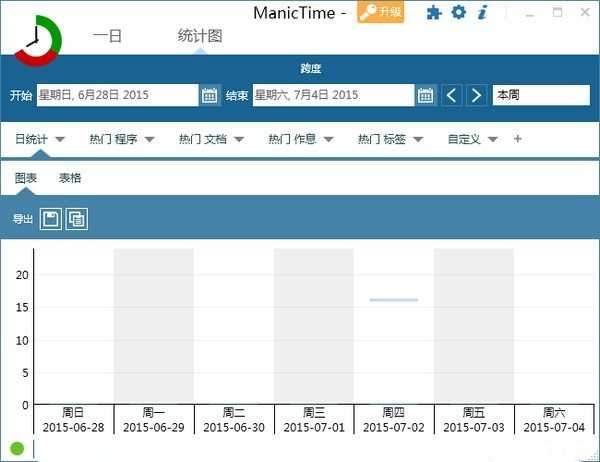Open the end date calendar picker
Image resolution: width=600 pixels, height=462 pixels.
[426, 95]
